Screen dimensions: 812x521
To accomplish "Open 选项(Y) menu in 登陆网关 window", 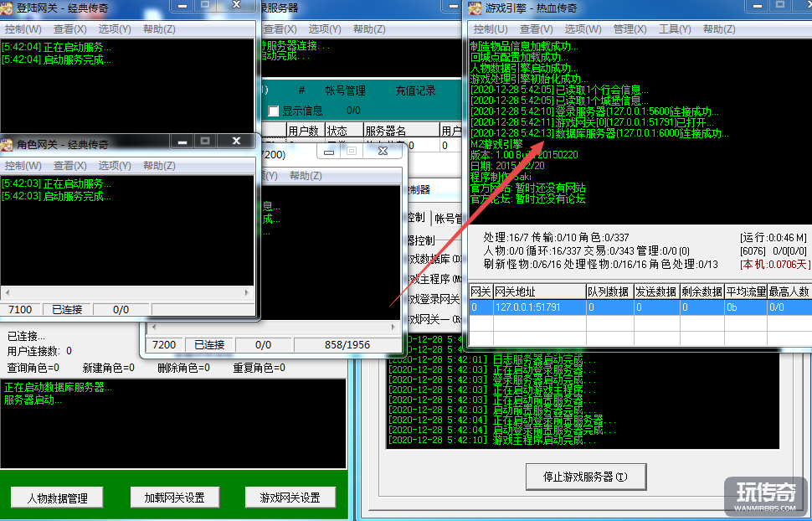I will coord(115,29).
